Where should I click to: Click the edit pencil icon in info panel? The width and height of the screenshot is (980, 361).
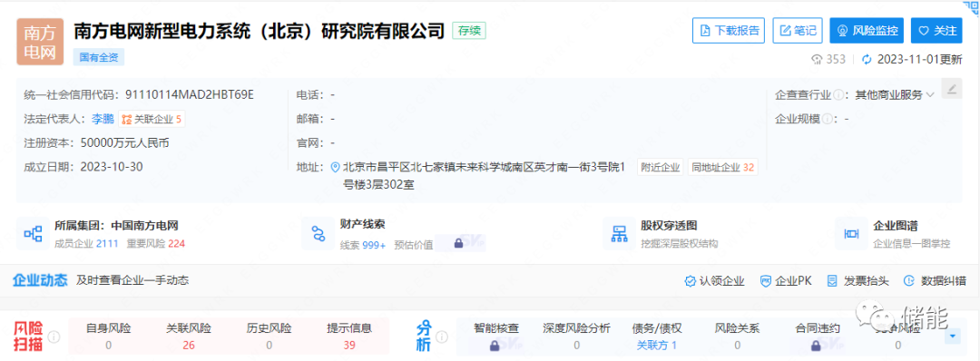(951, 89)
